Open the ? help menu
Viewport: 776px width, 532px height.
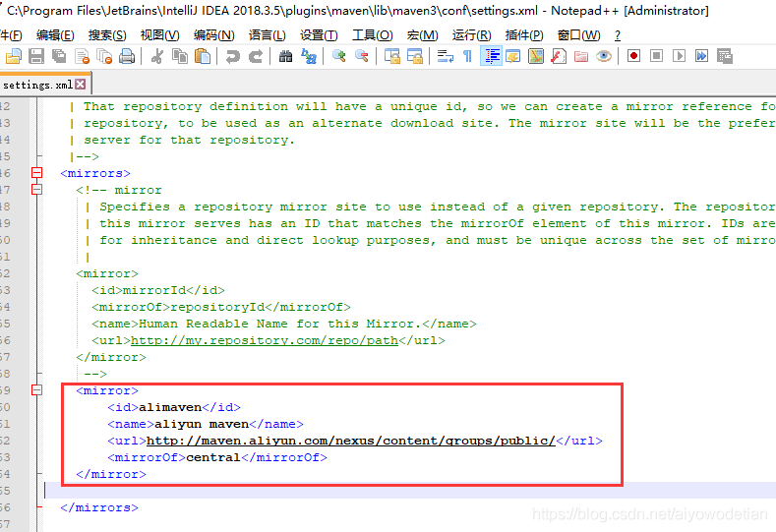coord(617,35)
